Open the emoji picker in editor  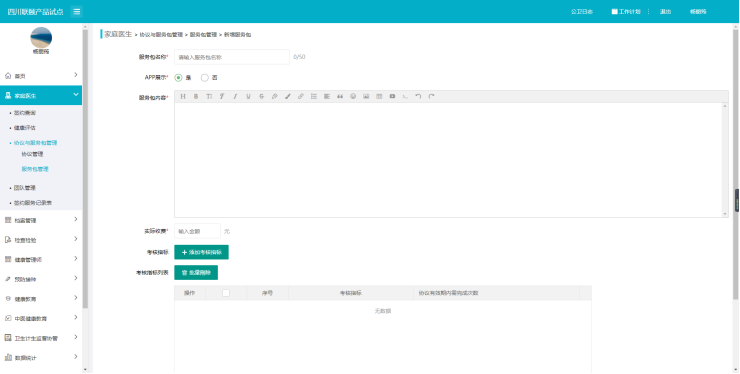(353, 96)
